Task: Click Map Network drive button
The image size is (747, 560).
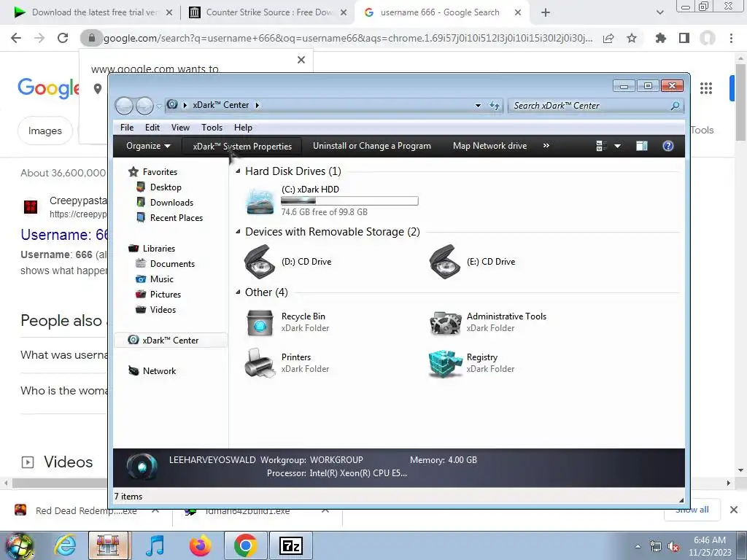Action: pyautogui.click(x=489, y=146)
